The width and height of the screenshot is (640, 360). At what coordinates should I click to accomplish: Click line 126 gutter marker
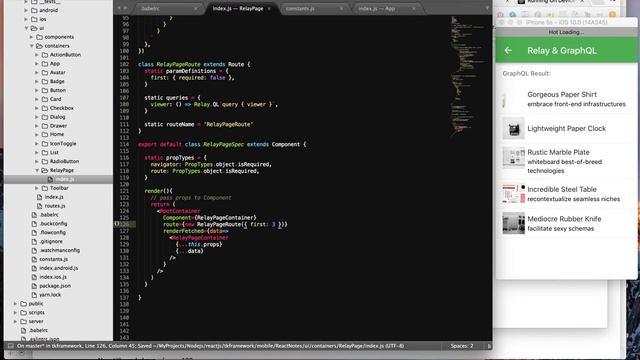[x=117, y=224]
